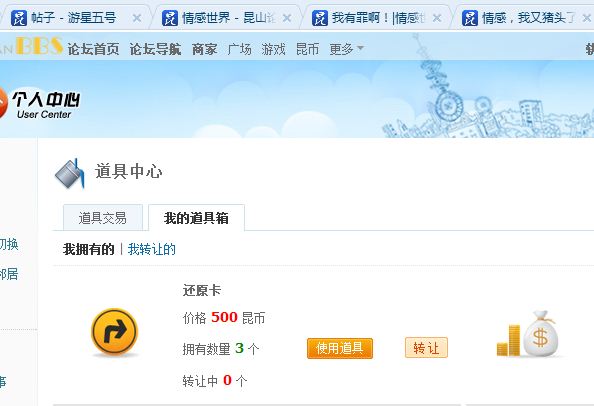Close the 帖子 - 游星五号 browser tab
Screen dimensions: 594x406
coord(137,18)
